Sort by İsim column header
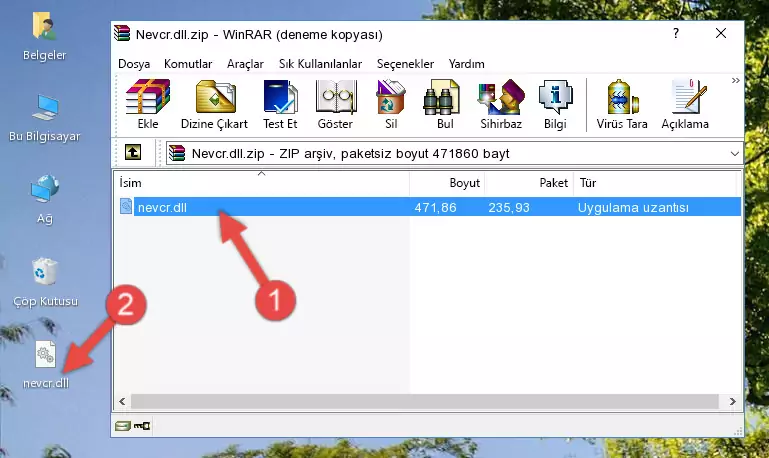This screenshot has height=458, width=769. 262,182
